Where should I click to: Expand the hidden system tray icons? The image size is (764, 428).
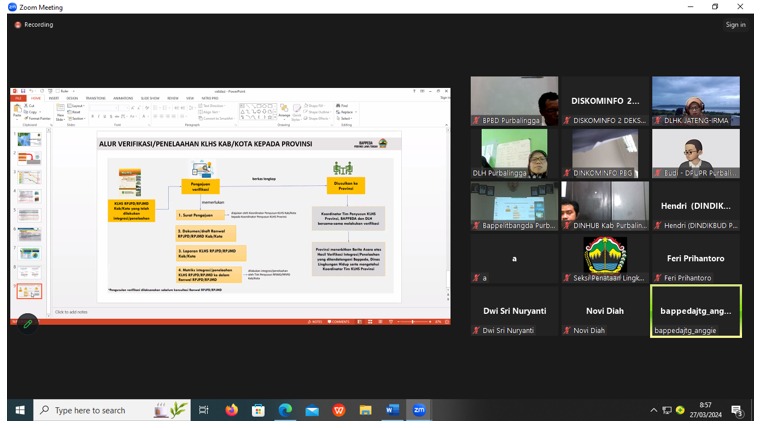point(654,410)
